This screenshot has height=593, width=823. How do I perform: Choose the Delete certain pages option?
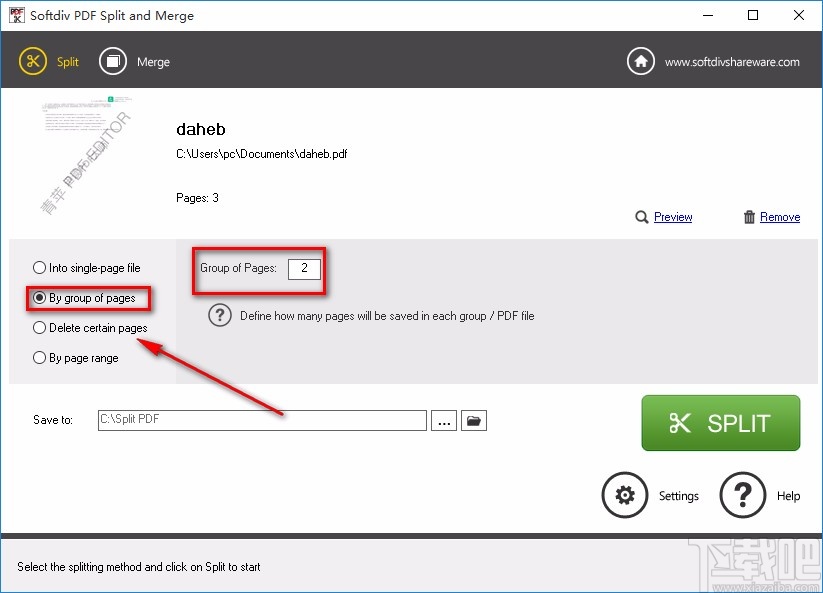pyautogui.click(x=39, y=327)
